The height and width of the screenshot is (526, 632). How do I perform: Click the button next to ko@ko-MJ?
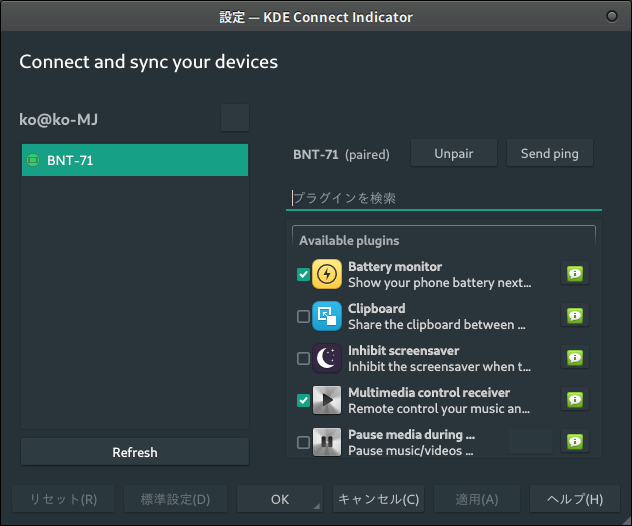point(235,118)
